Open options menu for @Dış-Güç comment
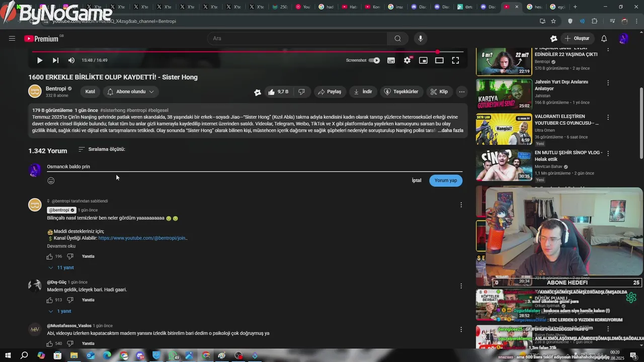The image size is (644, 362). point(461,286)
